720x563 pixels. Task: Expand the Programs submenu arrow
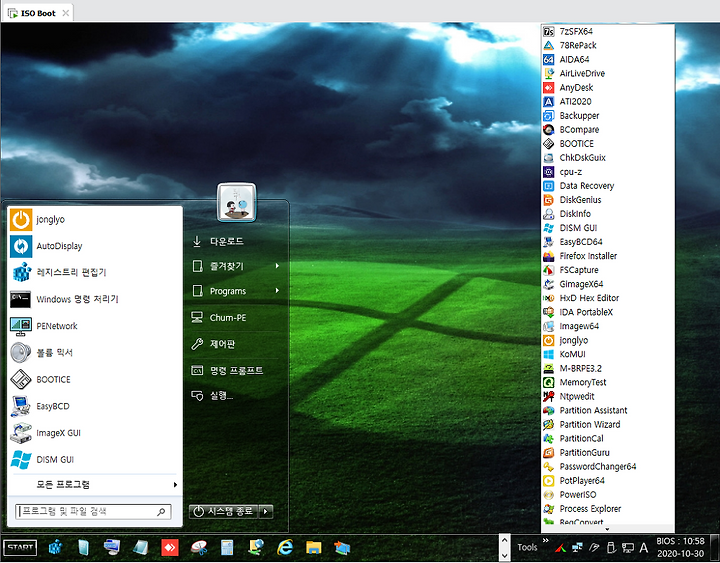click(x=277, y=291)
